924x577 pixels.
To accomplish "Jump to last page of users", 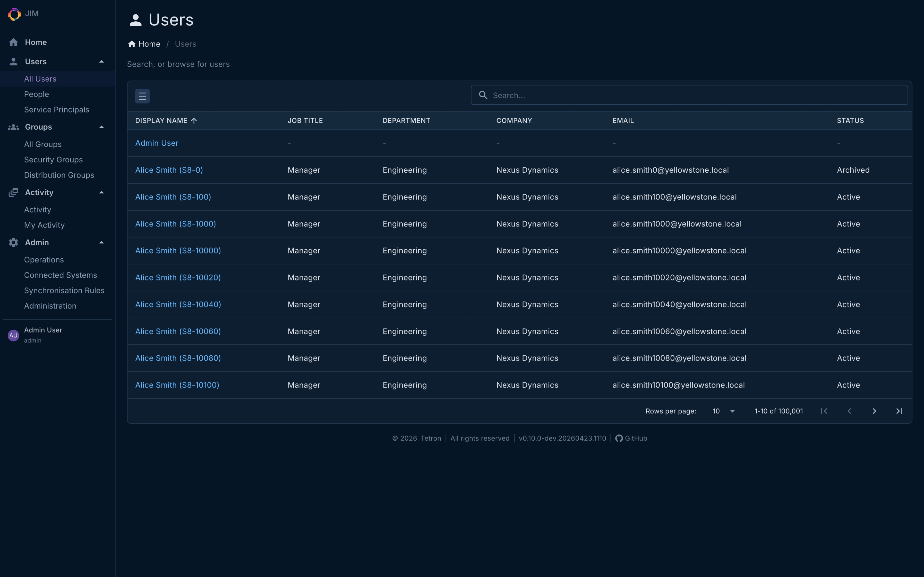I will click(x=899, y=411).
